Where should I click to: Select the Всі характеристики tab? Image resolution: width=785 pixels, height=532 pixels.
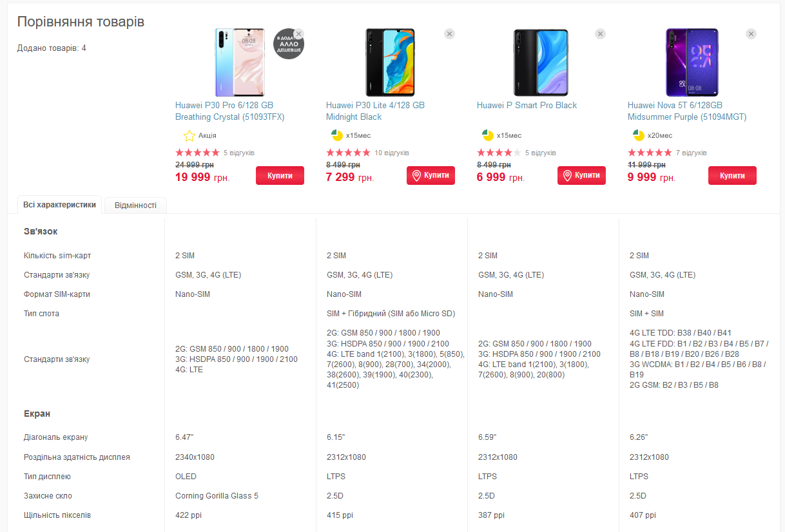tap(59, 205)
